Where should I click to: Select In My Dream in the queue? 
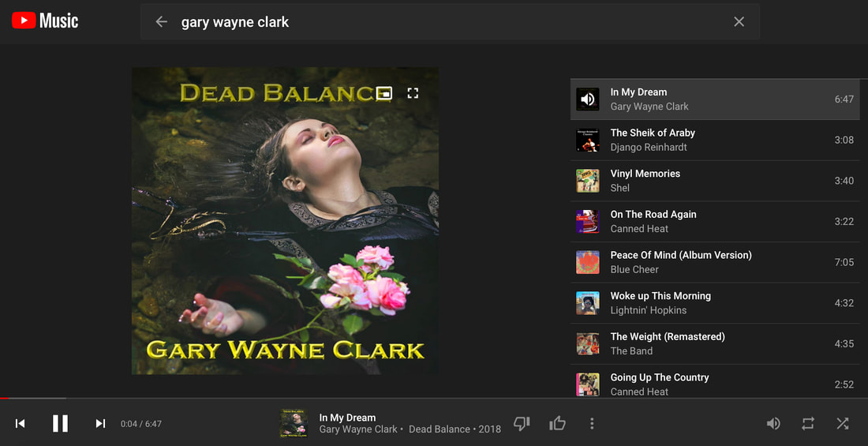(715, 99)
